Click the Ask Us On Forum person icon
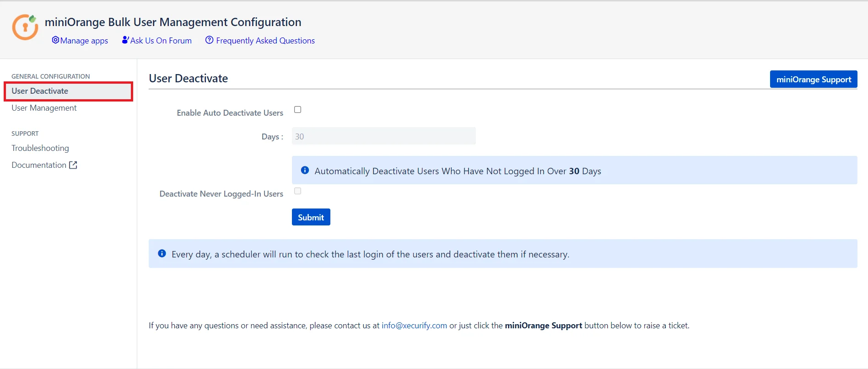The width and height of the screenshot is (868, 369). [x=125, y=40]
